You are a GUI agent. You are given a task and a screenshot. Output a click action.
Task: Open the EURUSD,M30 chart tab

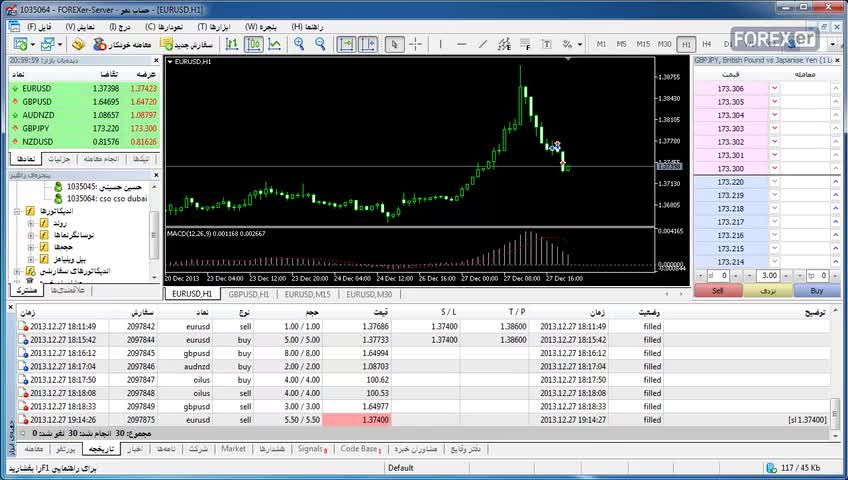369,294
